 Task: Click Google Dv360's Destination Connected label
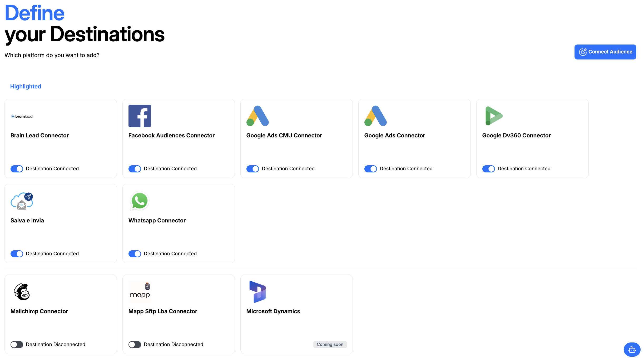click(x=524, y=168)
